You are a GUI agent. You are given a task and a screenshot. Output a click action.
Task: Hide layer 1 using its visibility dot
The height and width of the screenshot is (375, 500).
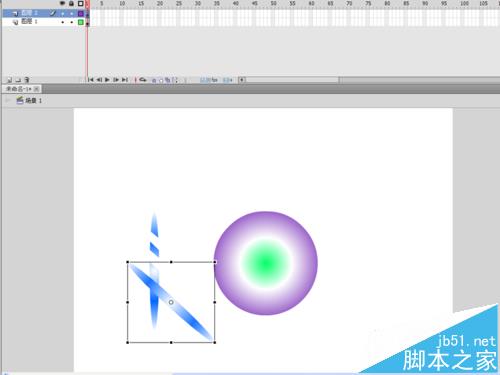tap(63, 22)
